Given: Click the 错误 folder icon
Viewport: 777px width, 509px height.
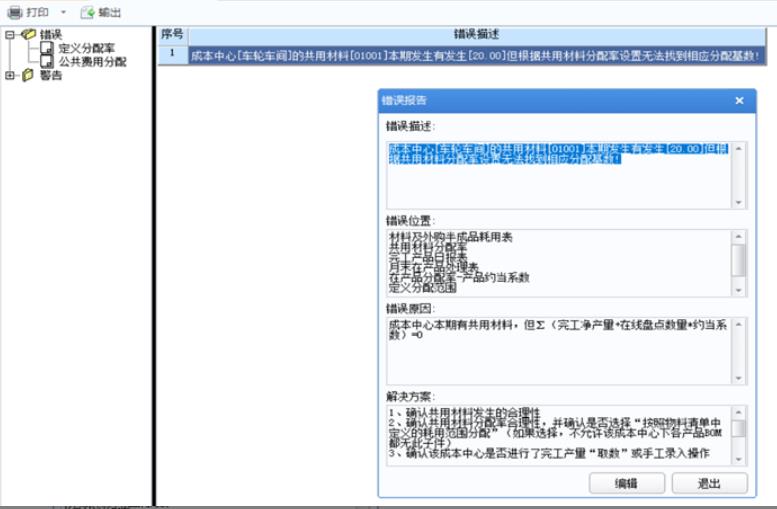Looking at the screenshot, I should coord(28,34).
